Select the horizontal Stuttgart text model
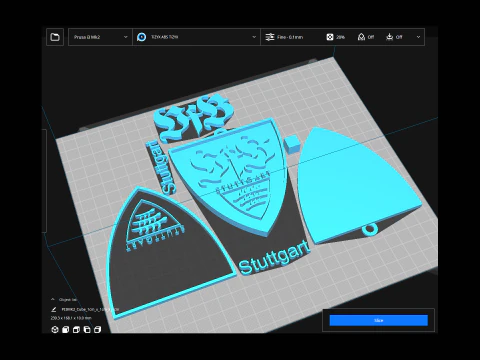 point(274,258)
